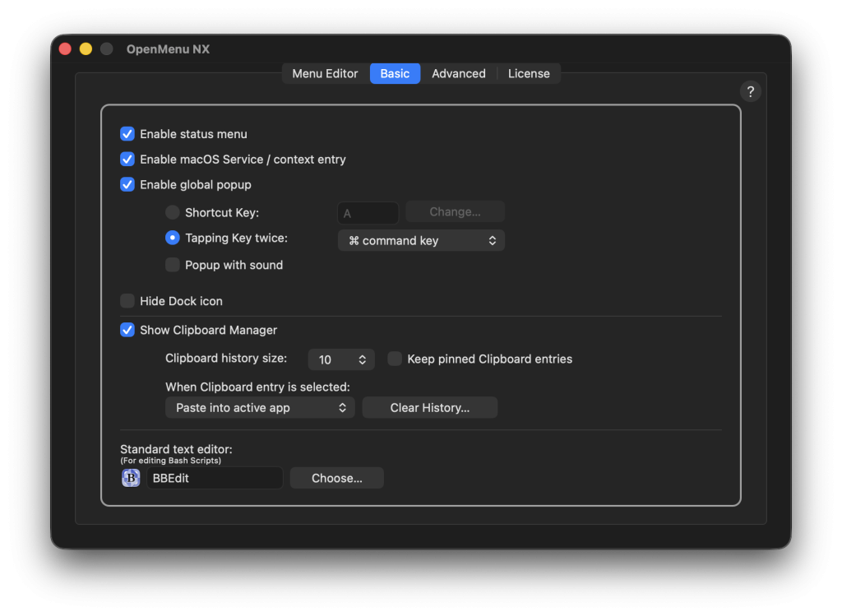This screenshot has width=842, height=616.
Task: Expand the Paste into active app dropdown
Action: point(260,408)
